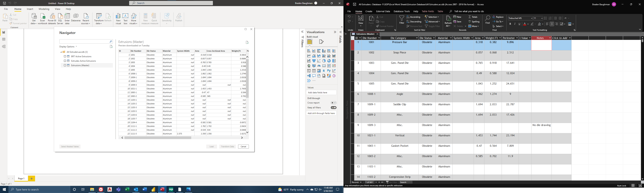Apply Underline formatting in Access
Image resolution: width=644 pixels, height=193 pixels.
point(519,24)
